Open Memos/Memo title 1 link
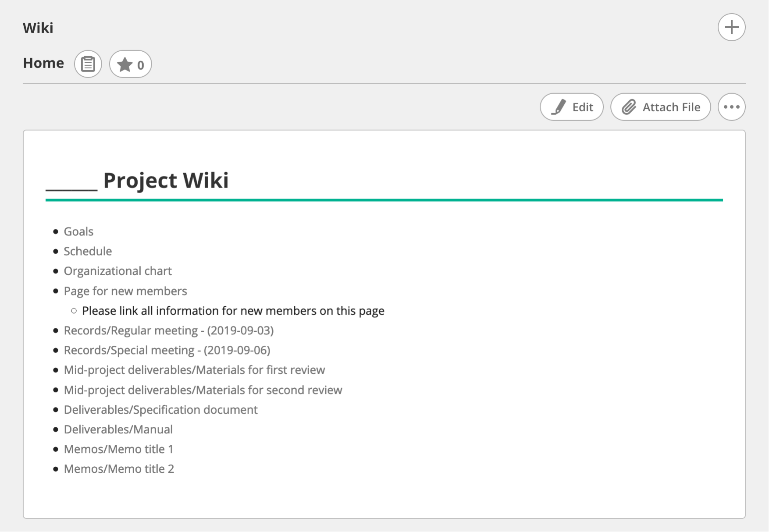Image resolution: width=769 pixels, height=532 pixels. [x=118, y=449]
